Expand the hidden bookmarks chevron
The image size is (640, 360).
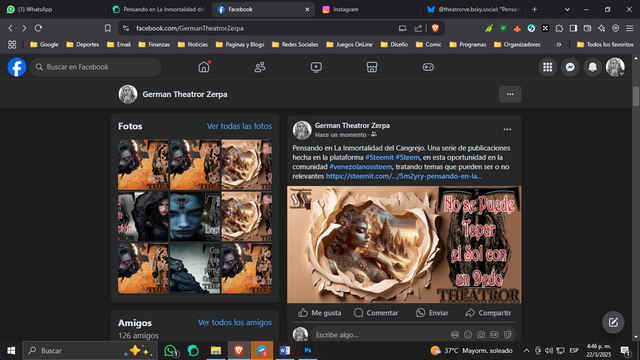coord(559,44)
